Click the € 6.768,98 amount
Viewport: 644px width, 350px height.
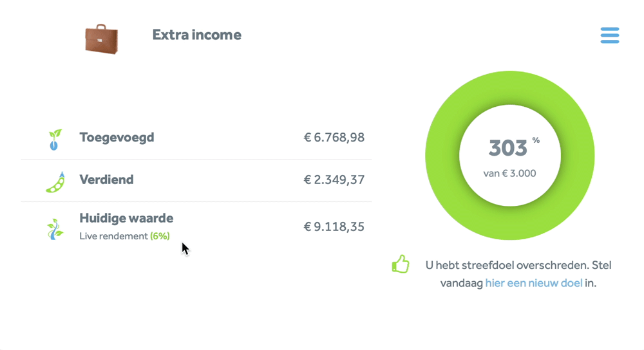[334, 137]
